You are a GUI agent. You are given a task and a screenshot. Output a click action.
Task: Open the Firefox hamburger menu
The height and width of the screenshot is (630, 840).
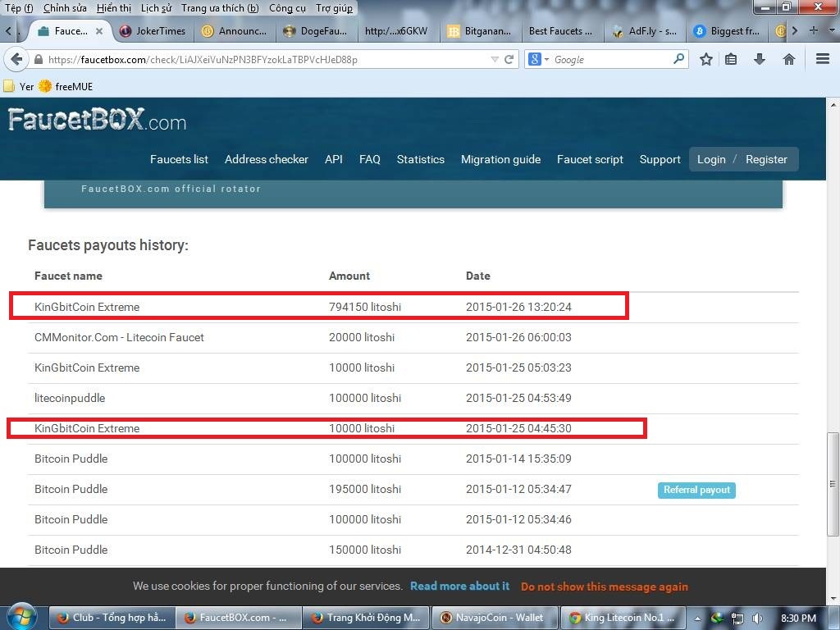pyautogui.click(x=822, y=59)
